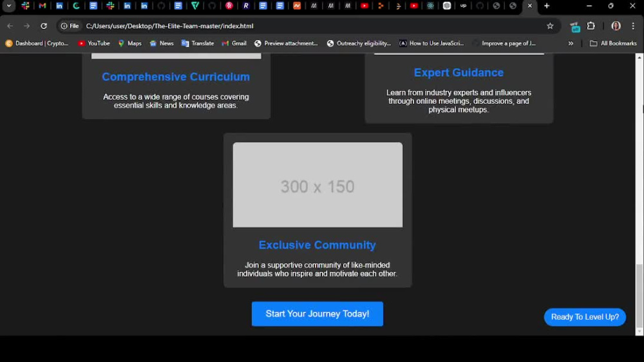The image size is (644, 362).
Task: Open the Extensions puzzle menu
Action: [591, 26]
